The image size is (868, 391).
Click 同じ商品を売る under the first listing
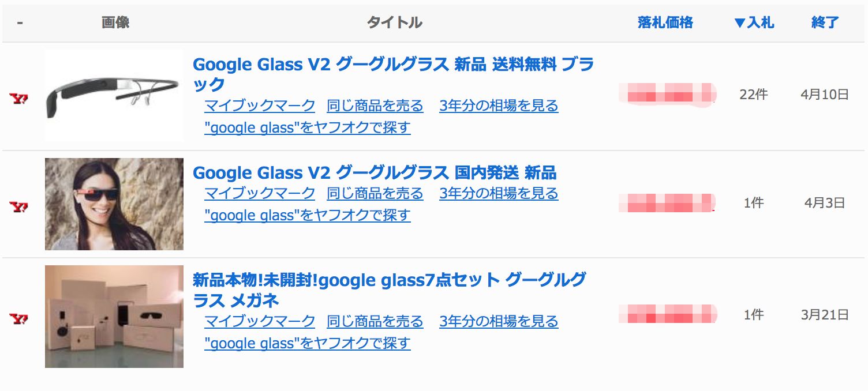[x=375, y=106]
